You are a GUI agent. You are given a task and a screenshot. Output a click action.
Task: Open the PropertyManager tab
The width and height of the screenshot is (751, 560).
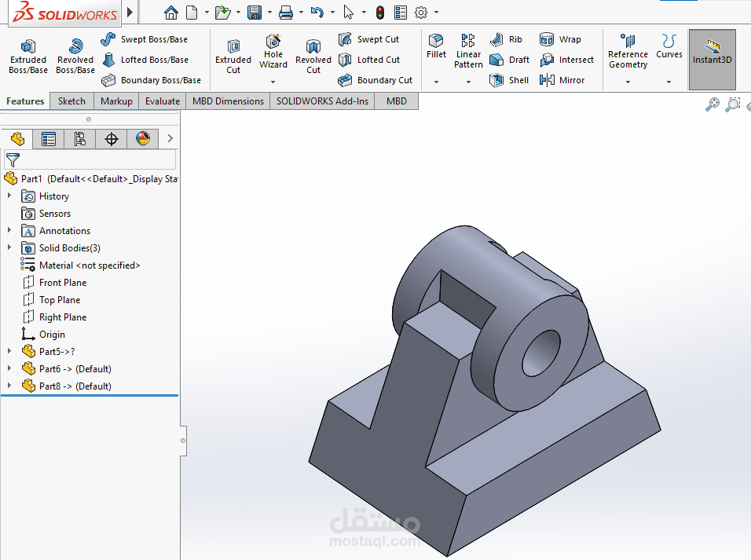click(x=49, y=139)
